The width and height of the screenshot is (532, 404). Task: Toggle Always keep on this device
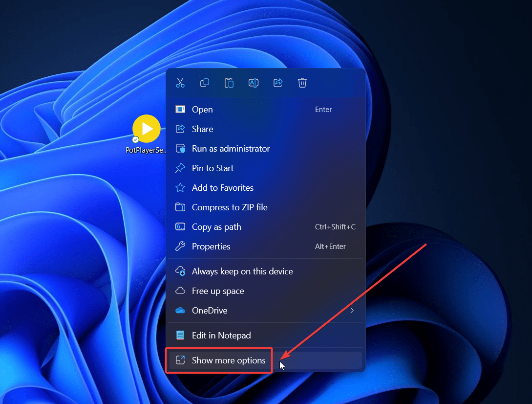pos(243,271)
